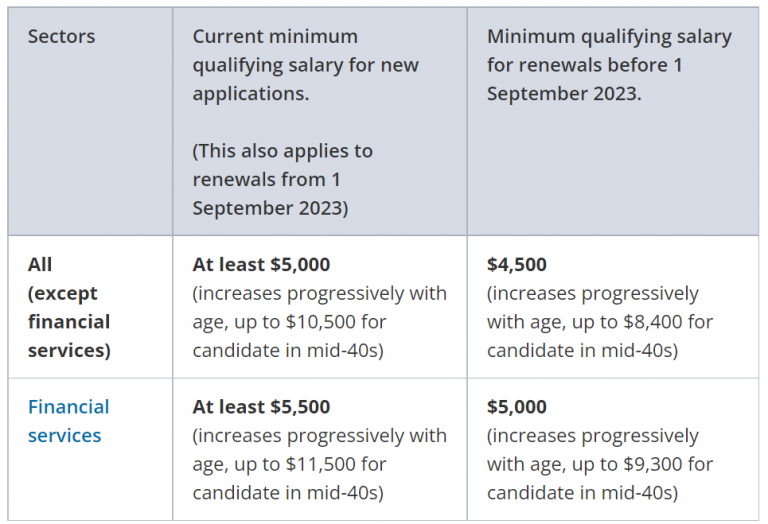Image resolution: width=768 pixels, height=524 pixels.
Task: Click 'increases progressively' text under '$4,500'
Action: (593, 294)
